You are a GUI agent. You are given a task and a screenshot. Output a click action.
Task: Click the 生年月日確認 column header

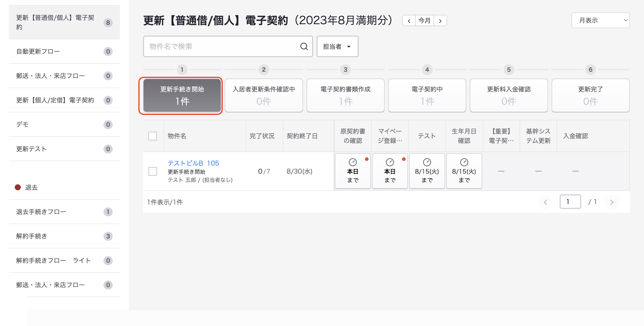tap(464, 136)
